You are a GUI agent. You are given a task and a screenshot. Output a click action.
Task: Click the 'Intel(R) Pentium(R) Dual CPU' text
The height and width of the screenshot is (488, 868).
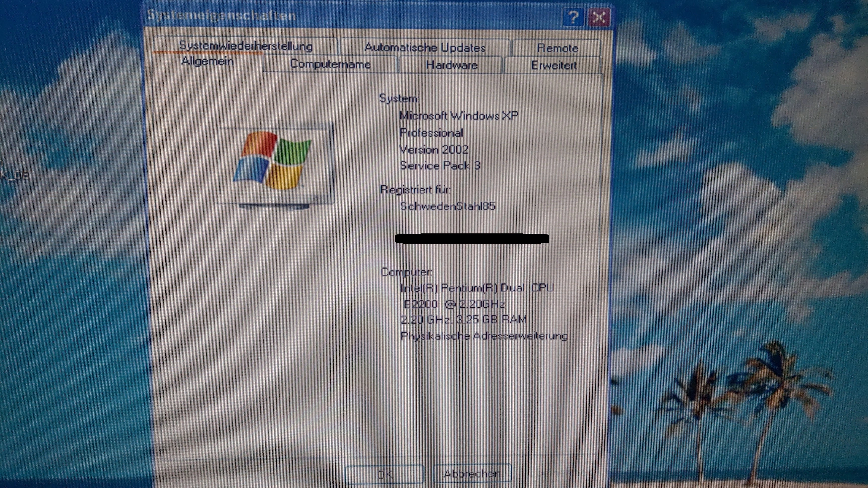pos(477,288)
